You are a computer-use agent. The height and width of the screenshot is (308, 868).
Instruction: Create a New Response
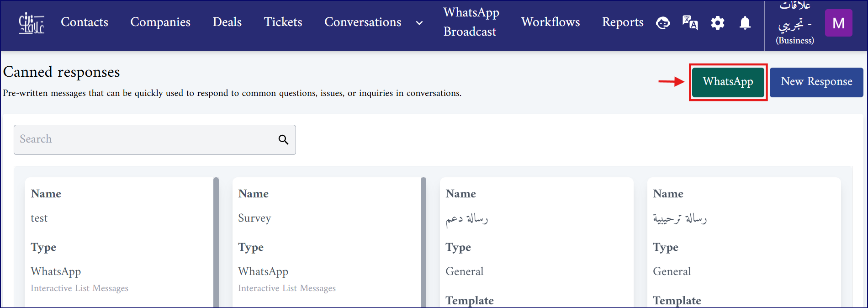click(816, 82)
